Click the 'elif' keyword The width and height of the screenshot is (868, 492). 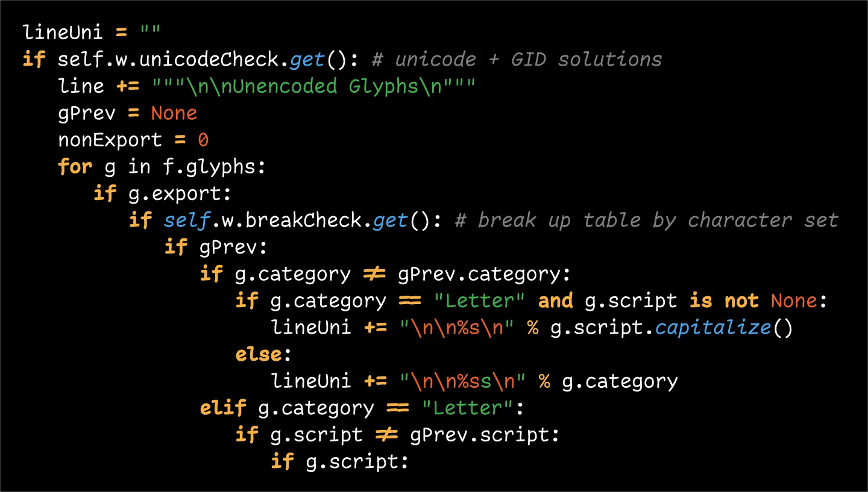[x=223, y=408]
